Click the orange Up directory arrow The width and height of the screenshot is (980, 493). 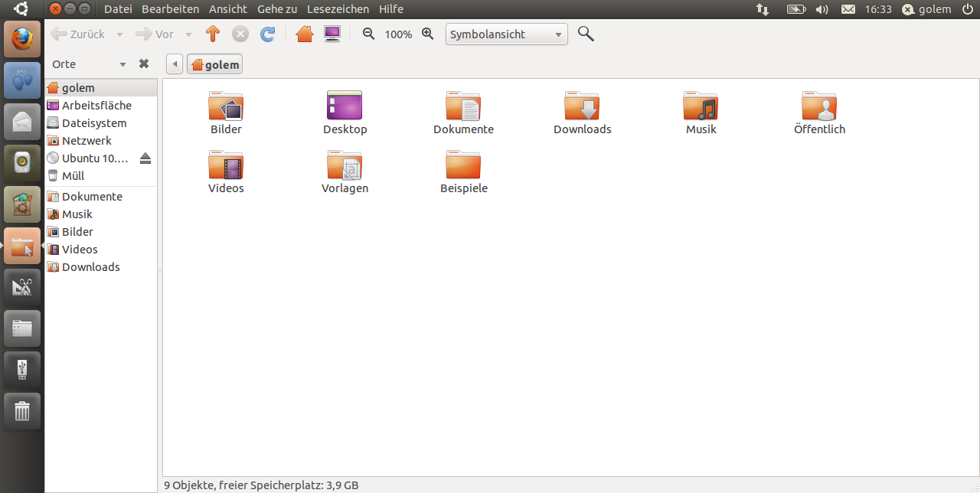[x=213, y=34]
